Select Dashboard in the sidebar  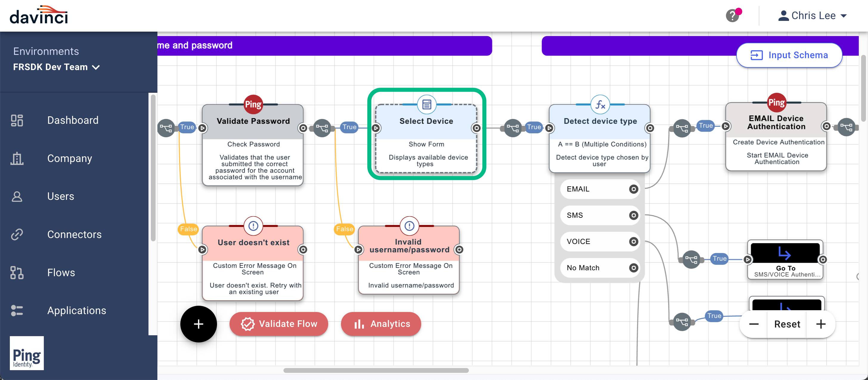[x=17, y=121]
